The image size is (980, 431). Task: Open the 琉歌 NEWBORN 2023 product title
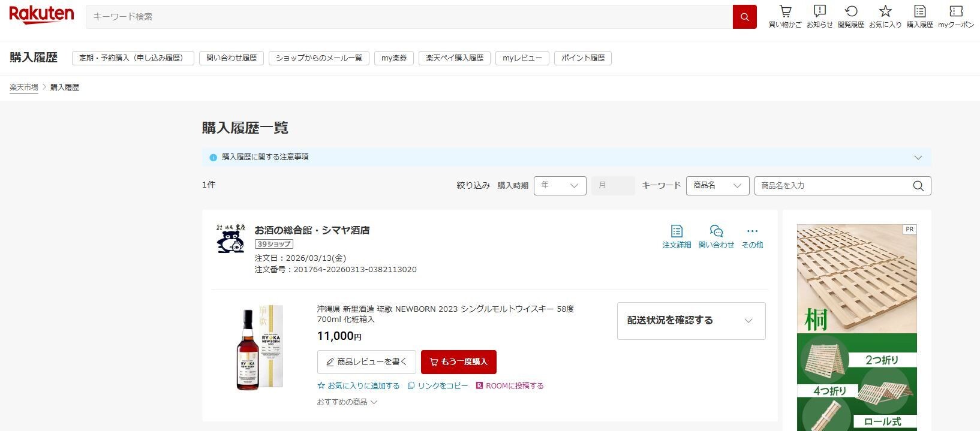(x=446, y=314)
